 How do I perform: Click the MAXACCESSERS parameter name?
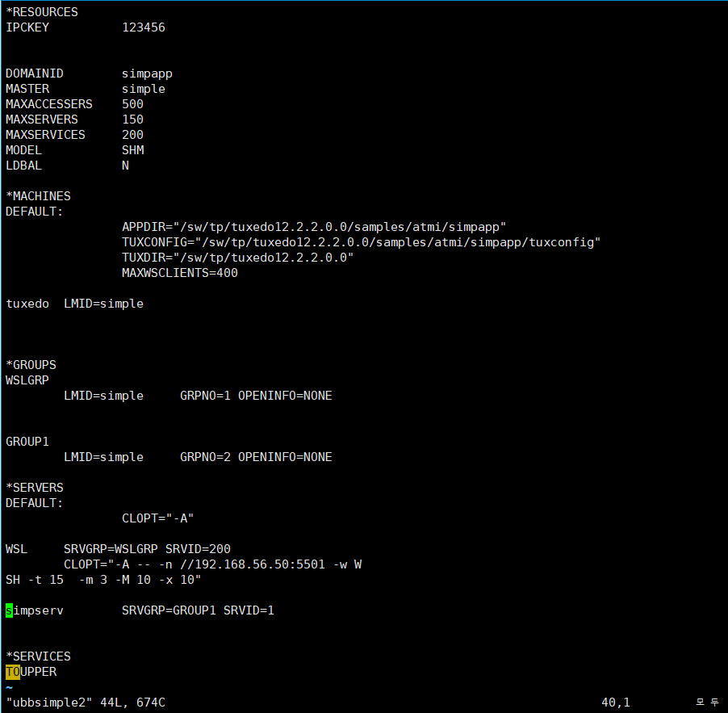click(49, 104)
